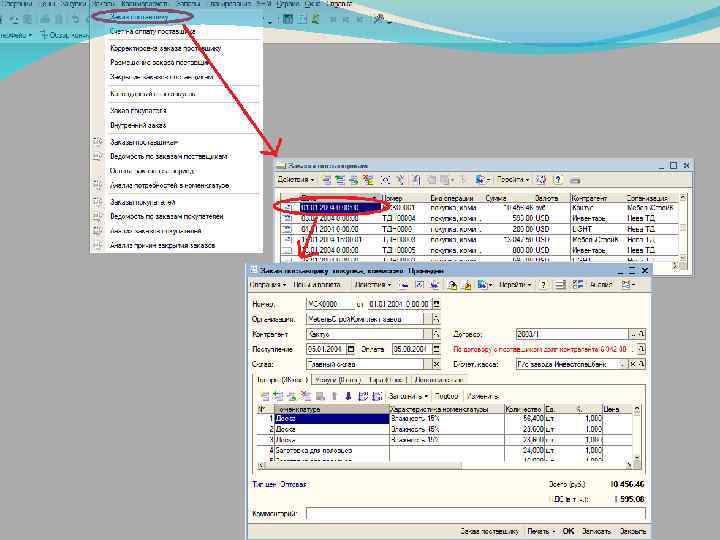
Task: Click ellipsis select button of Договор field
Action: click(634, 334)
